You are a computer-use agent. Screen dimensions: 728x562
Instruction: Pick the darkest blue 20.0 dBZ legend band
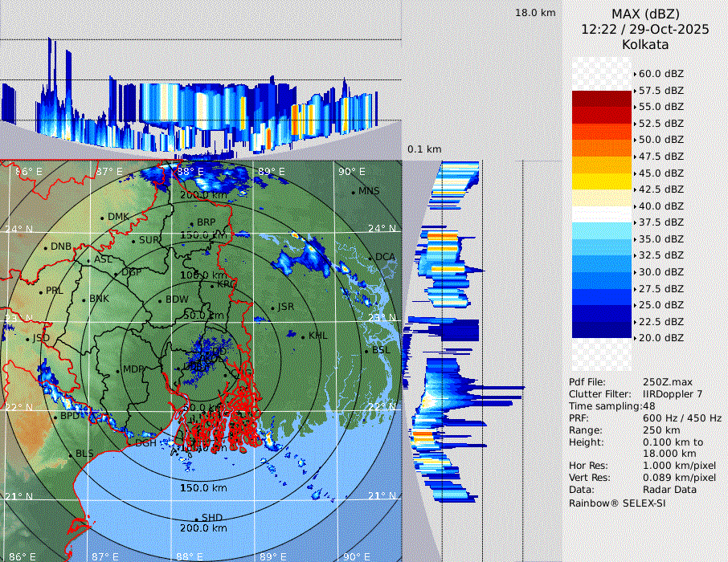click(x=601, y=330)
